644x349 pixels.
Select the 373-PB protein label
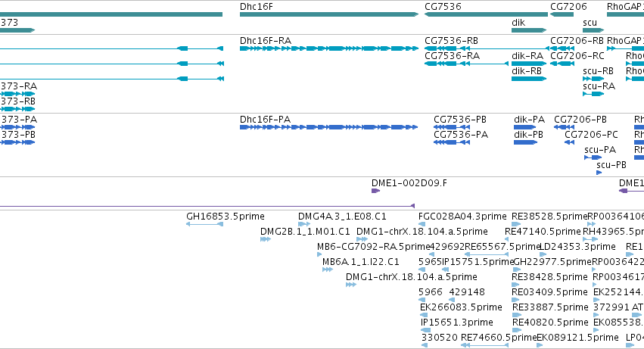18,135
